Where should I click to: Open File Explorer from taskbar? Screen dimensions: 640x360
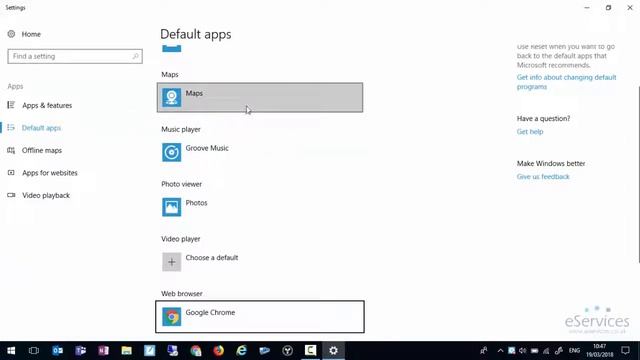pyautogui.click(x=127, y=350)
